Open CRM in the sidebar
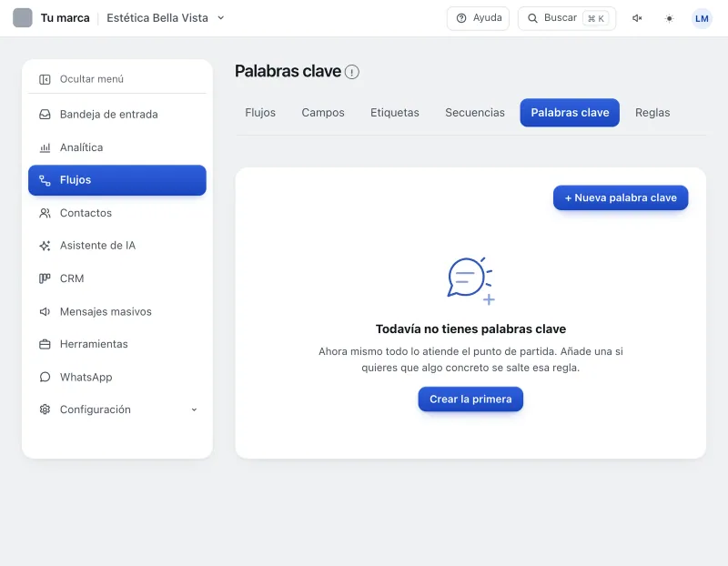Image resolution: width=728 pixels, height=566 pixels. (117, 278)
